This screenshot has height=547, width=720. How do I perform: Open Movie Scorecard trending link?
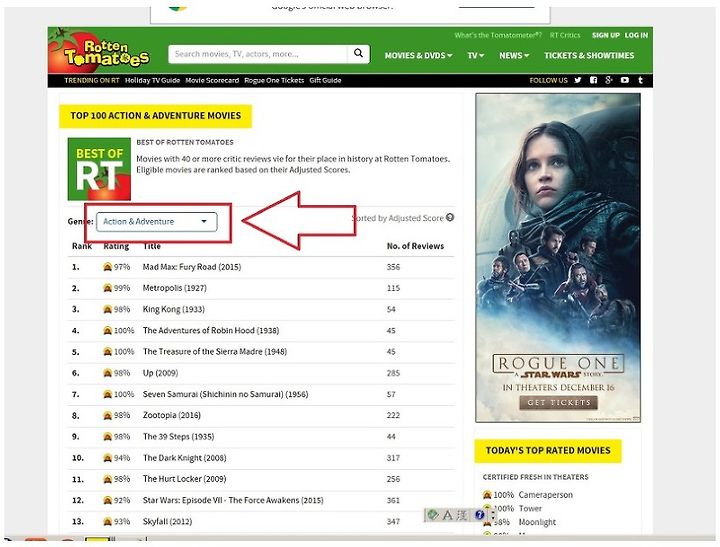pyautogui.click(x=212, y=80)
